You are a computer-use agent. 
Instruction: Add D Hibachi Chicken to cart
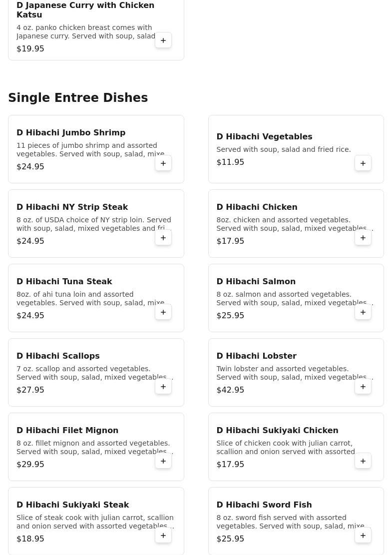point(363,238)
